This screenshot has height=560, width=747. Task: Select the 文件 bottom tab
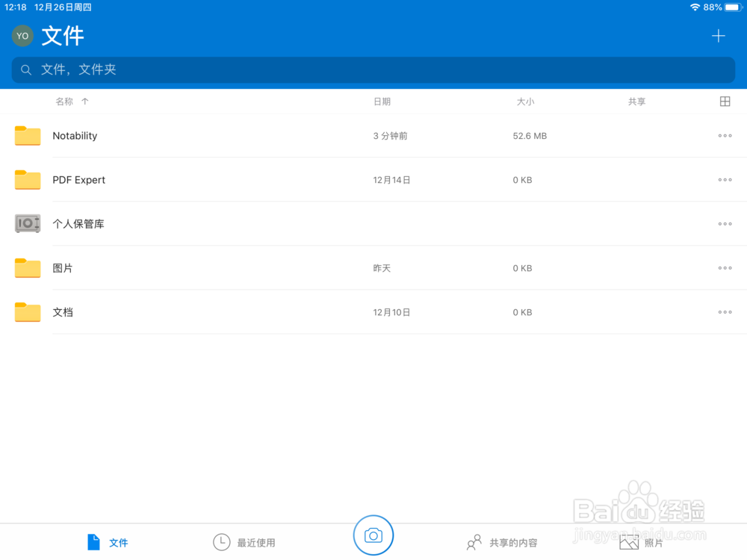[x=108, y=542]
